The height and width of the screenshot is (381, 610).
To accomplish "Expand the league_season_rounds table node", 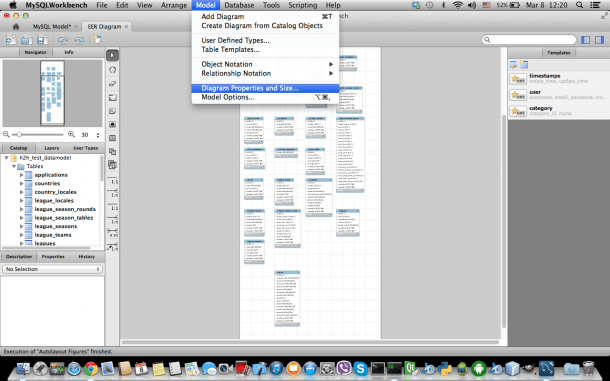I will point(21,209).
